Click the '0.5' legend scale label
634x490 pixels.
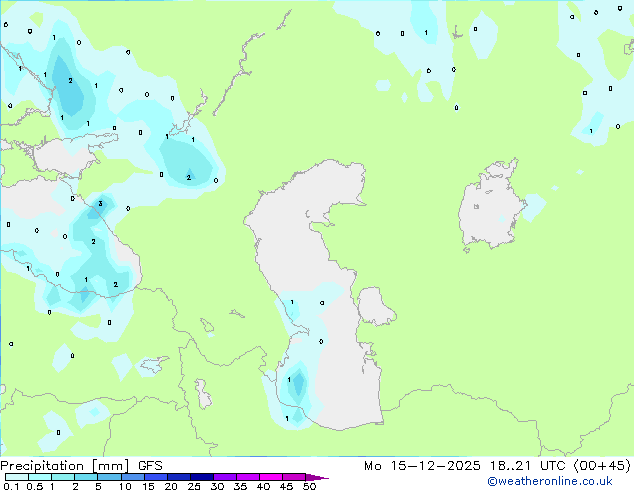pyautogui.click(x=35, y=486)
